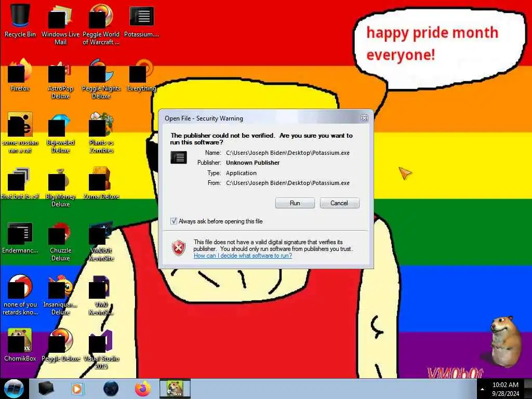Click the Name path 'Potassium.exe' text
The image size is (532, 399).
pos(288,153)
